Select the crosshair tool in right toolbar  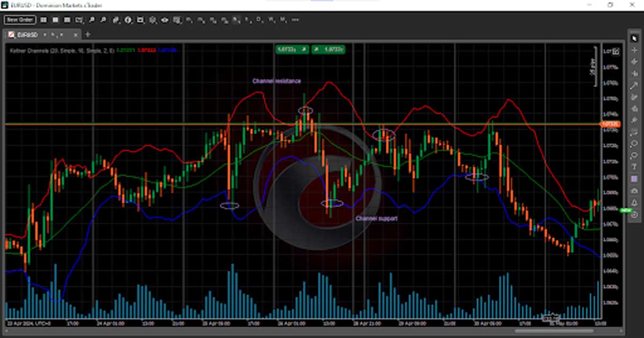tap(634, 50)
